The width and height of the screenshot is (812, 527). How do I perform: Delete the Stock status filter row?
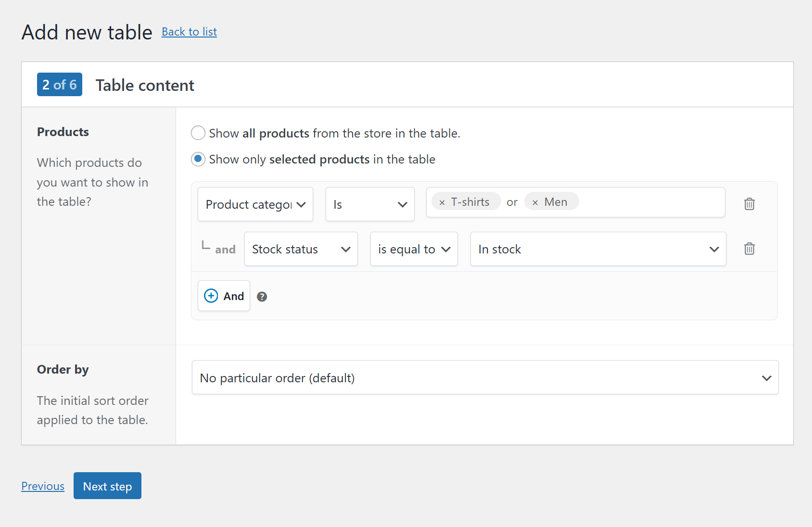coord(749,249)
